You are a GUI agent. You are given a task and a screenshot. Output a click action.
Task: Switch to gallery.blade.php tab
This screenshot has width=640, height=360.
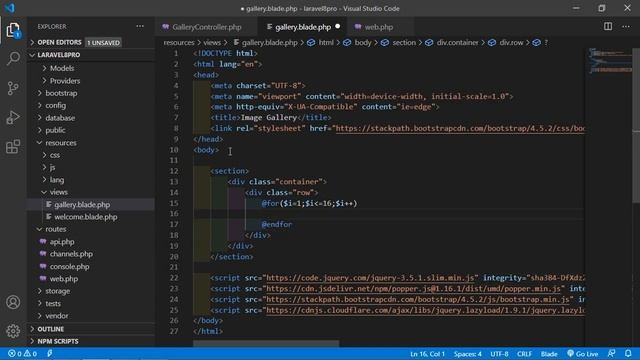click(302, 27)
